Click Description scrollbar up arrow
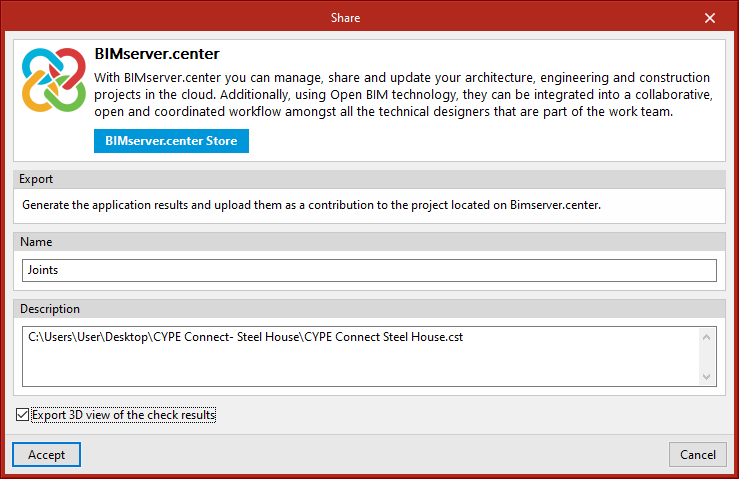This screenshot has height=479, width=739. click(706, 337)
